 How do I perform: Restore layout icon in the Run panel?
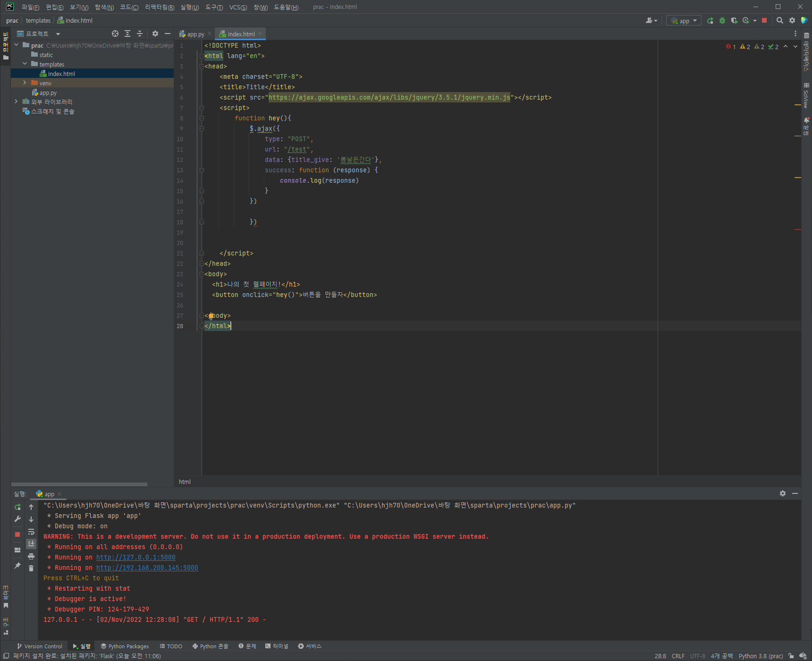click(x=17, y=550)
